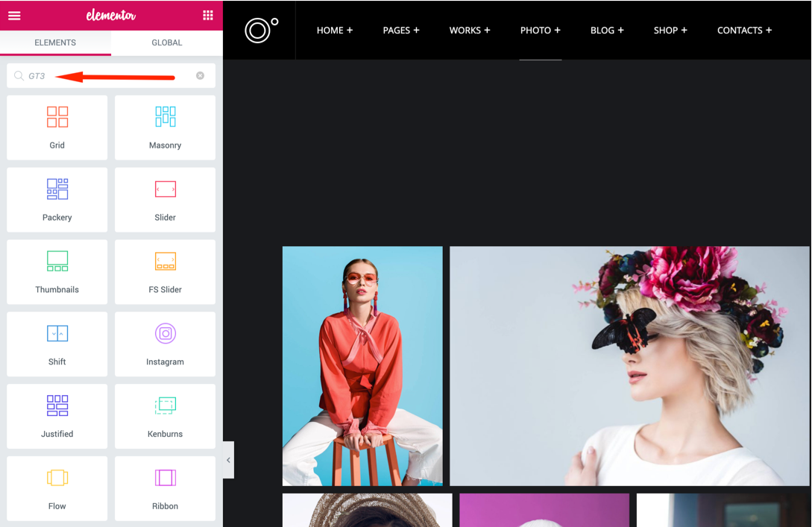
Task: Expand the Contacts menu
Action: (x=744, y=30)
